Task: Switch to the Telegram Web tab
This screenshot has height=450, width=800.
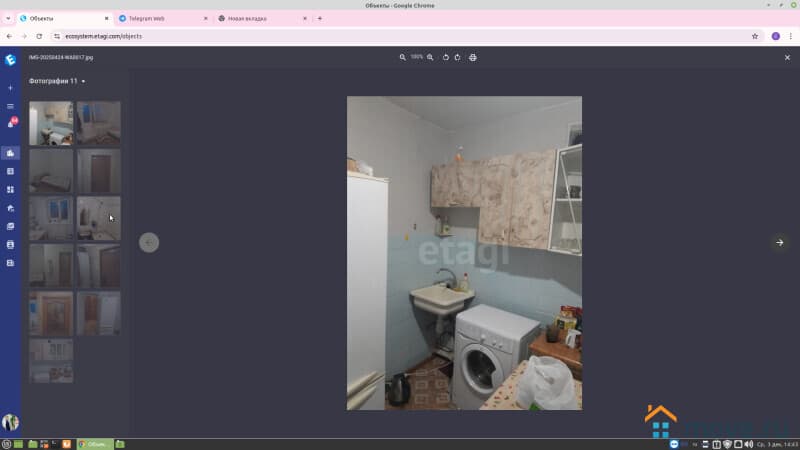Action: pyautogui.click(x=160, y=18)
